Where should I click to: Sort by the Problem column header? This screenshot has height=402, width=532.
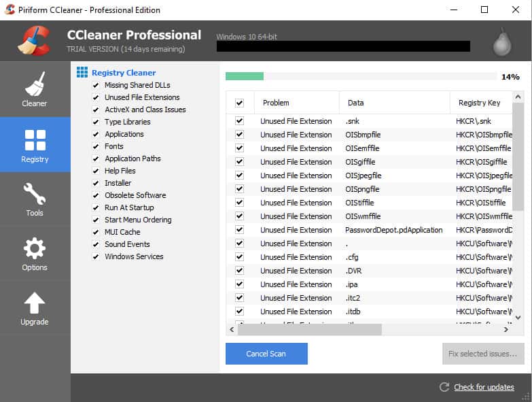(296, 103)
